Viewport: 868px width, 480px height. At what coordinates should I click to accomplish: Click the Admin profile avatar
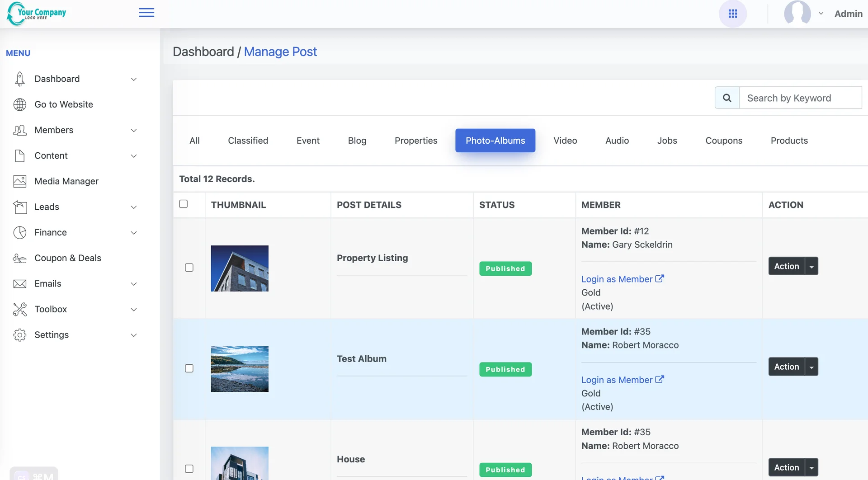click(x=798, y=13)
